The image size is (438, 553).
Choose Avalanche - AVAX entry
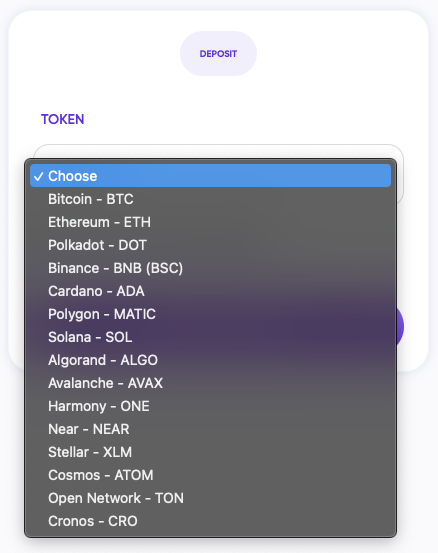coord(211,383)
